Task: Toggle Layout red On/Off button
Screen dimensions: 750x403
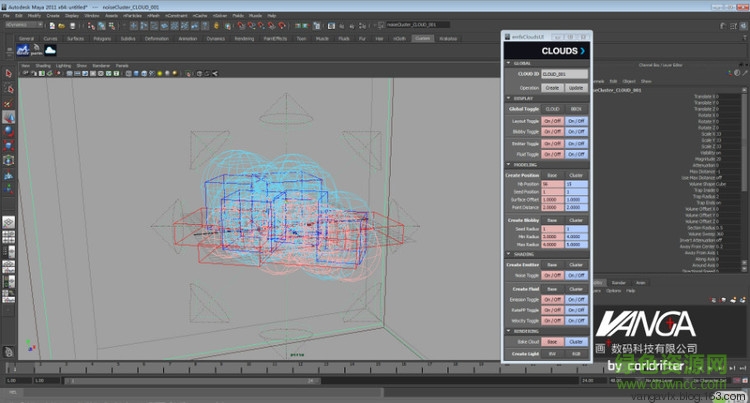Action: (552, 120)
